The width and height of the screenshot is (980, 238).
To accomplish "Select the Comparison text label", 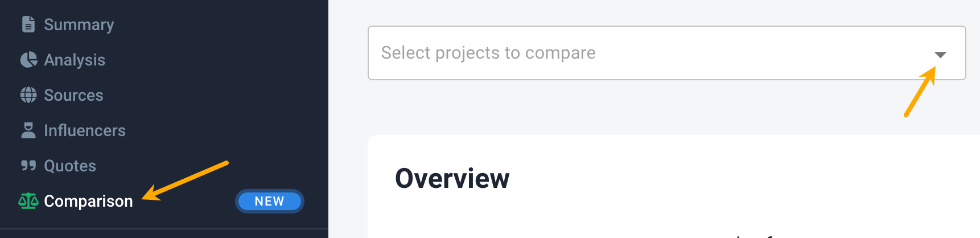I will [88, 201].
